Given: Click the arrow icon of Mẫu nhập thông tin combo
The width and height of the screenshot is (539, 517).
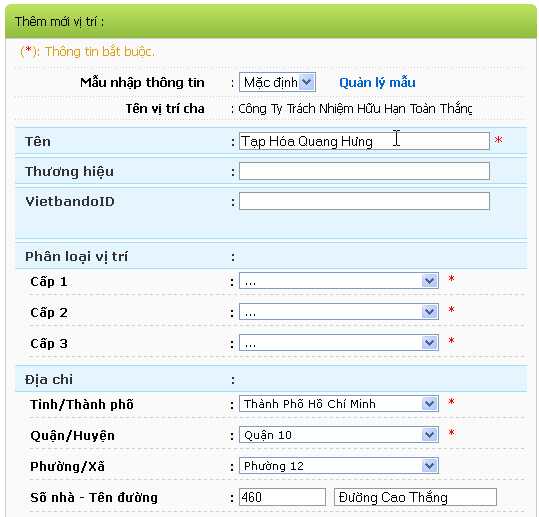Looking at the screenshot, I should 306,82.
